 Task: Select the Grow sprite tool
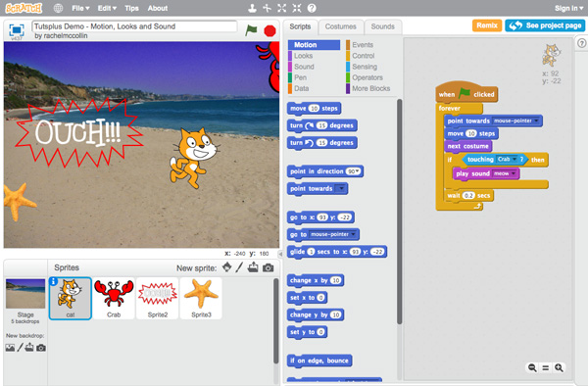coord(281,8)
